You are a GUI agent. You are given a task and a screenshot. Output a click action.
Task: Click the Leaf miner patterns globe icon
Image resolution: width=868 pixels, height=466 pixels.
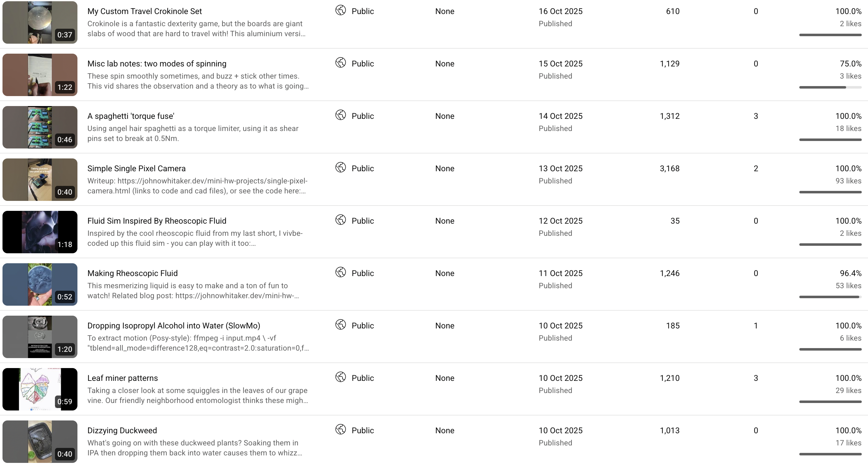340,377
